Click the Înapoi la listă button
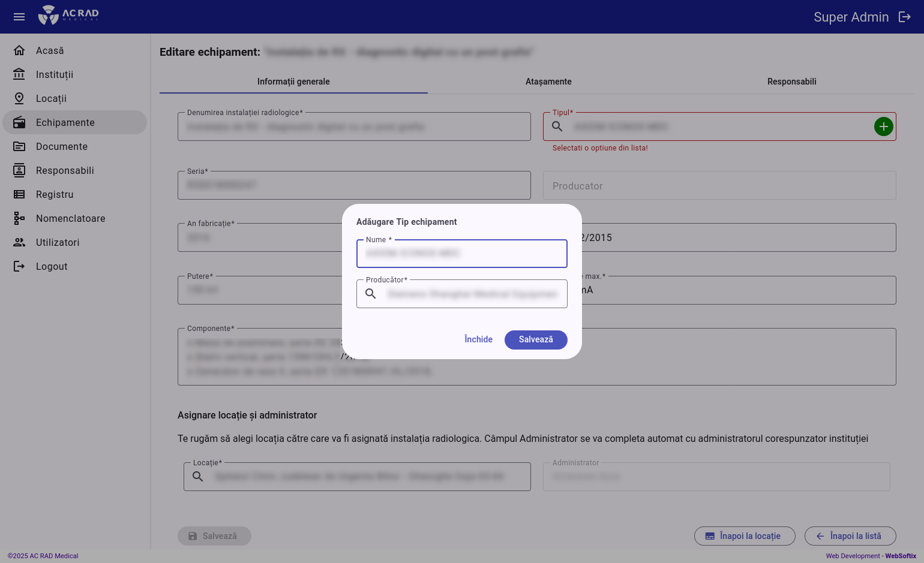Image resolution: width=924 pixels, height=563 pixels. 850,536
